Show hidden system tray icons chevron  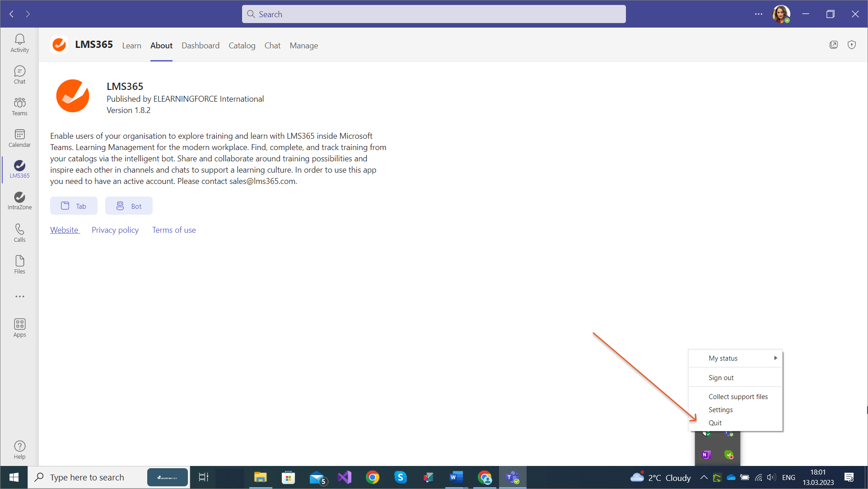(x=704, y=477)
